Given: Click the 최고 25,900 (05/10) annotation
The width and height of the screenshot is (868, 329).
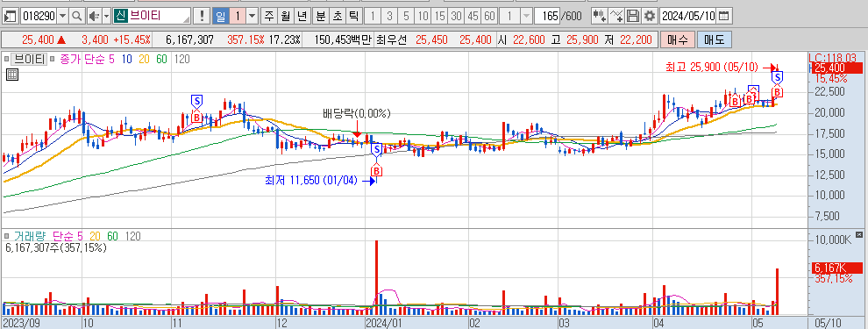Looking at the screenshot, I should pyautogui.click(x=711, y=67).
